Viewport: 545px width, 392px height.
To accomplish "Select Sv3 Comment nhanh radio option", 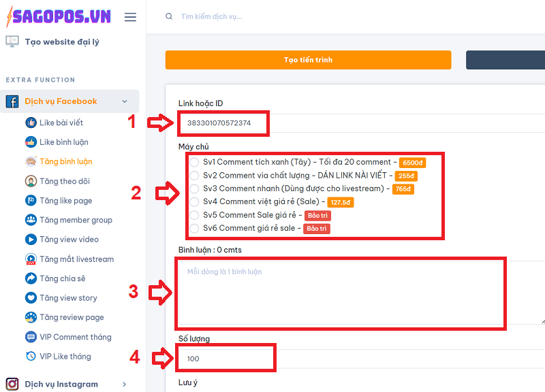I will 195,189.
